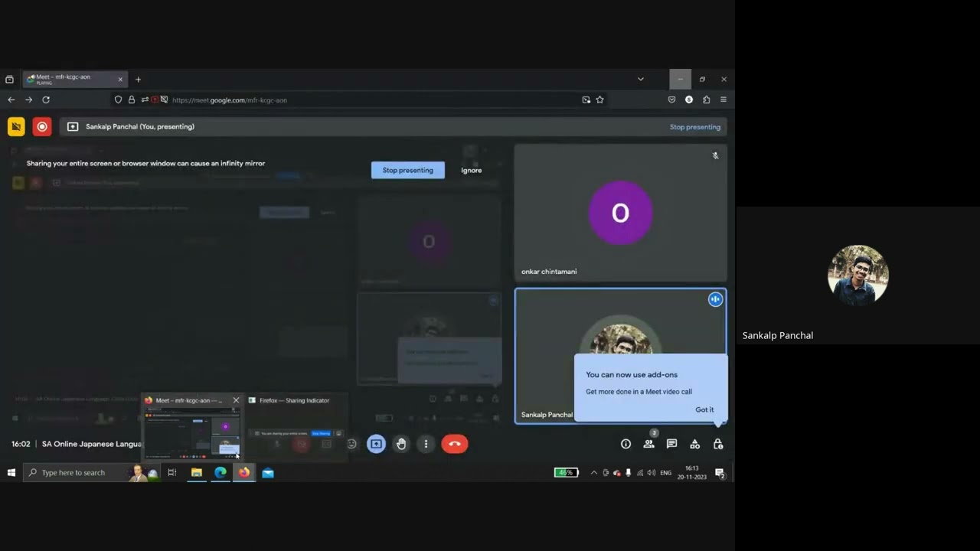
Task: Expand hidden system tray icons chevron
Action: (593, 473)
